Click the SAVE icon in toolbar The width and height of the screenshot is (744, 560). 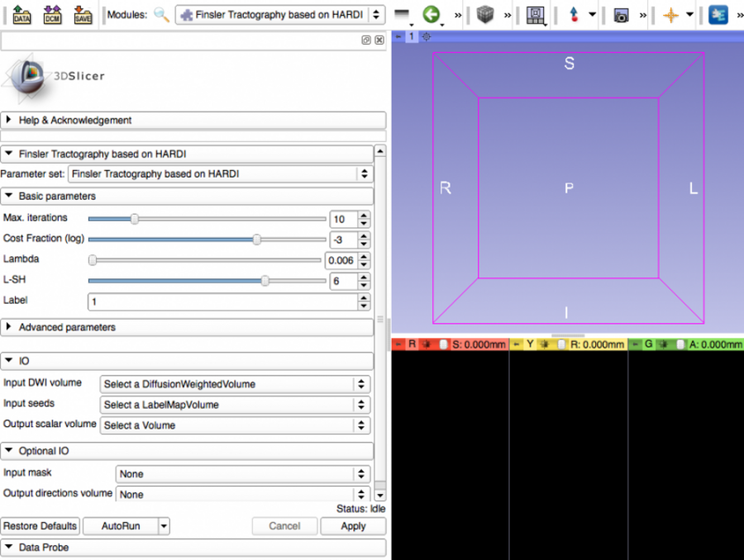(x=83, y=14)
